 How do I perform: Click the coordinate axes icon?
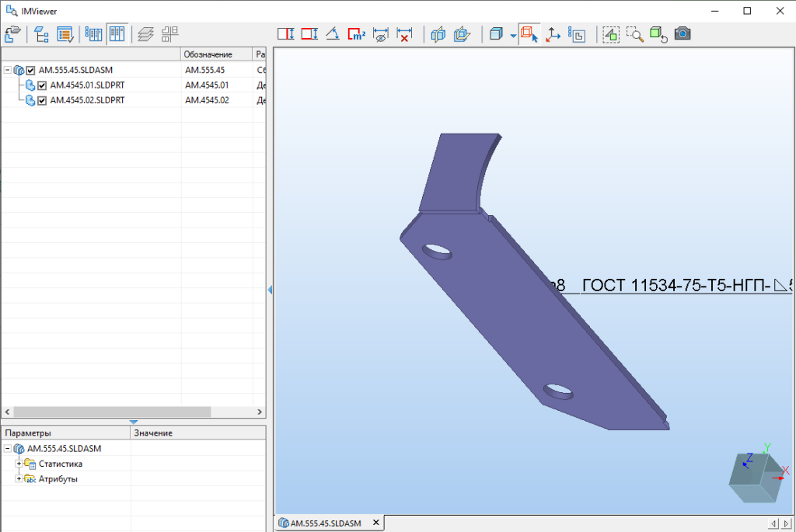click(553, 34)
